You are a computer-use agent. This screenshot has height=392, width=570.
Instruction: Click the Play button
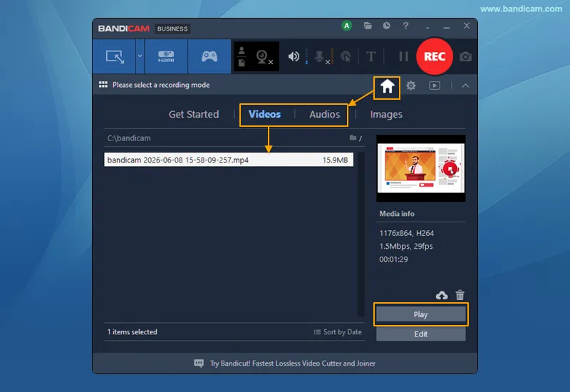[x=420, y=314]
